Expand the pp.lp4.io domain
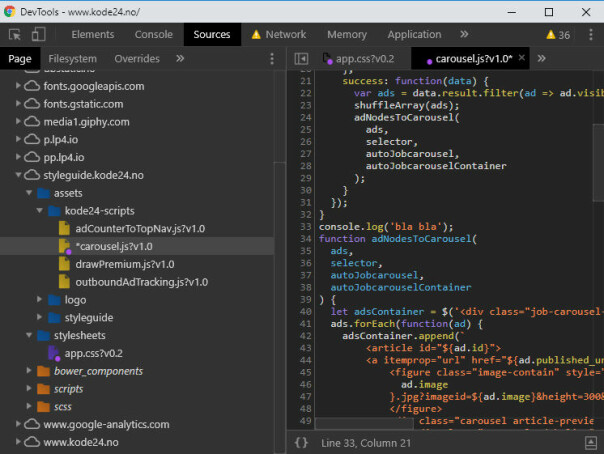604x454 pixels. 18,157
